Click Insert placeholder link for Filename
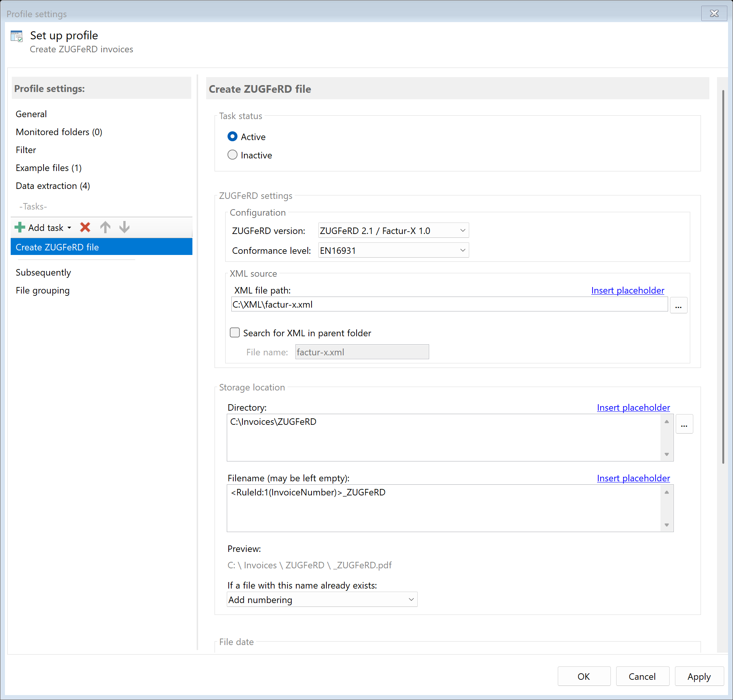 click(633, 478)
